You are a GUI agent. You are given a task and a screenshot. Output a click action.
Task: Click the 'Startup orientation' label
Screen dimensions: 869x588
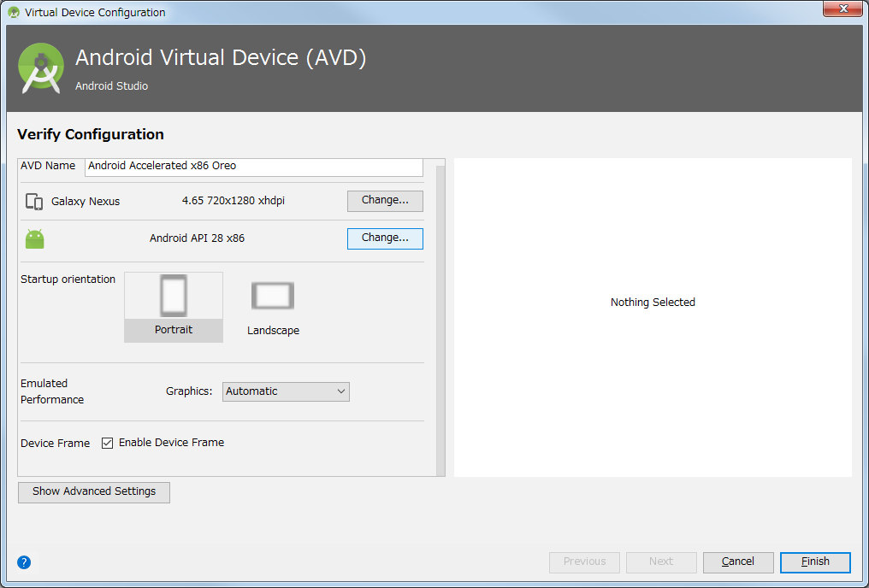coord(68,279)
